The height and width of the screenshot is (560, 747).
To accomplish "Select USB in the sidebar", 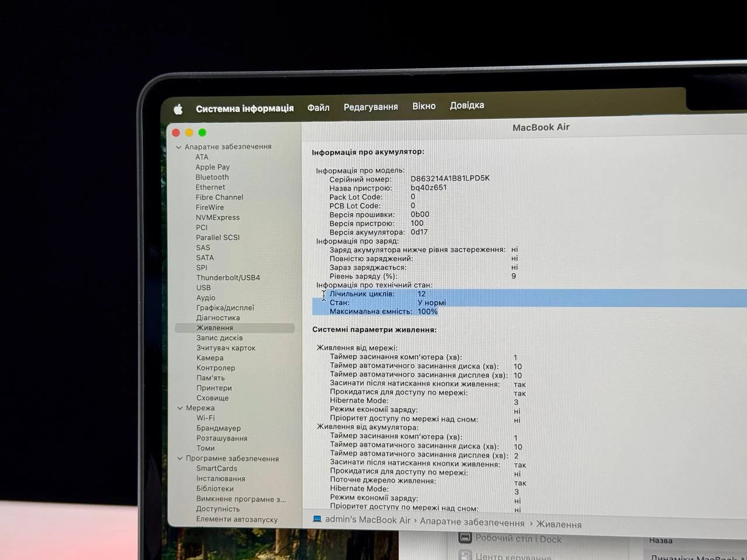I will [203, 288].
